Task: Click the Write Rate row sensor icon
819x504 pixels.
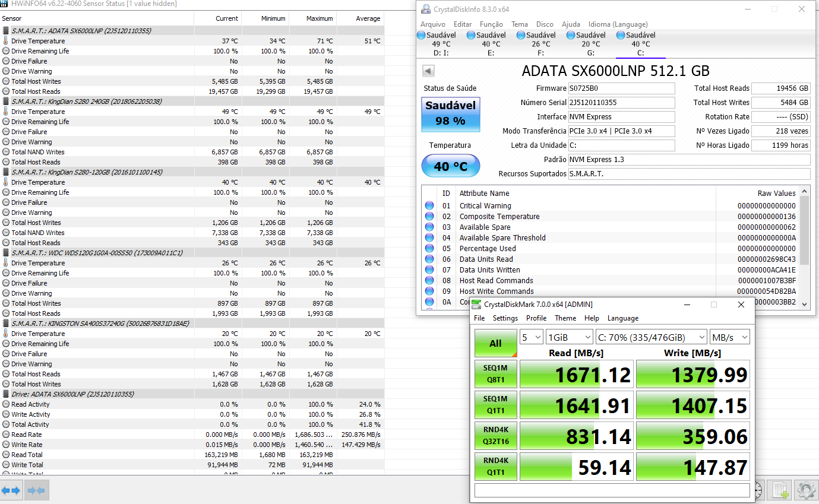Action: 6,445
